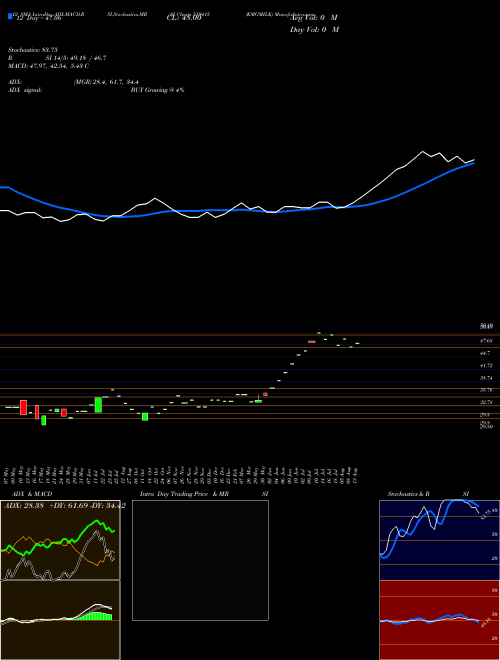Click the first large red candlestick
500x660 pixels.
tap(24, 407)
